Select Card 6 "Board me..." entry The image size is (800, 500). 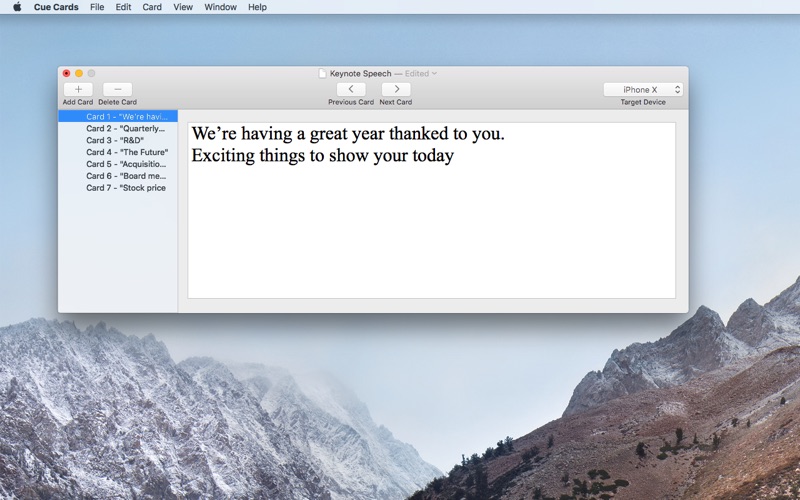click(118, 176)
